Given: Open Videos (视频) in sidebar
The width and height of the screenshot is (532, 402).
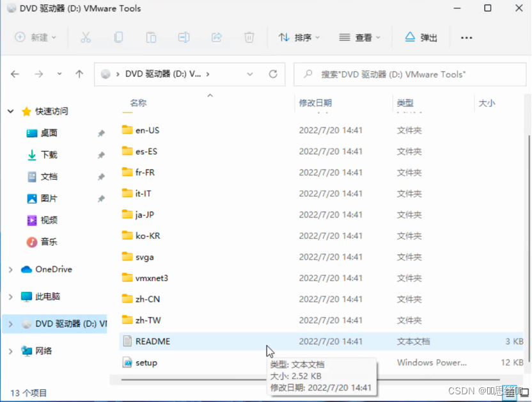Looking at the screenshot, I should (42, 220).
